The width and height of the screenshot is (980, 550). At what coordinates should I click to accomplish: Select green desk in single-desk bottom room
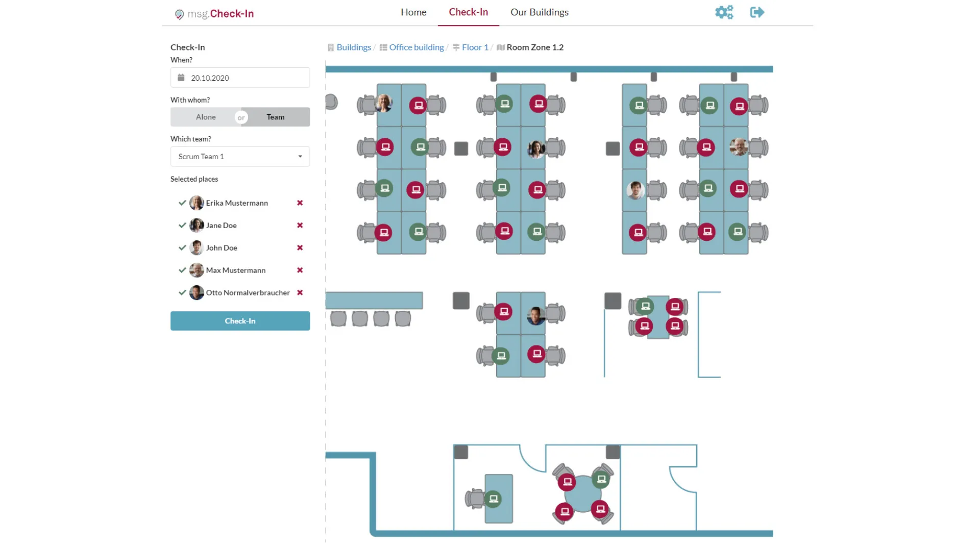click(494, 499)
